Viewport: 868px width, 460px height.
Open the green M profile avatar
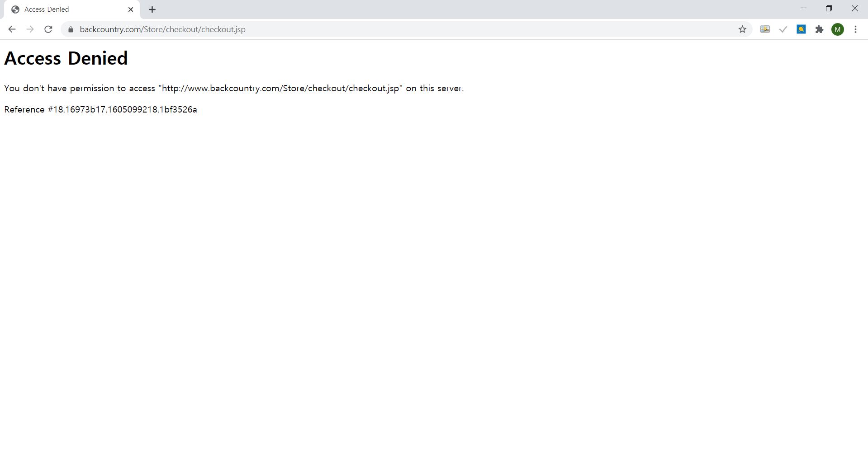pos(838,29)
